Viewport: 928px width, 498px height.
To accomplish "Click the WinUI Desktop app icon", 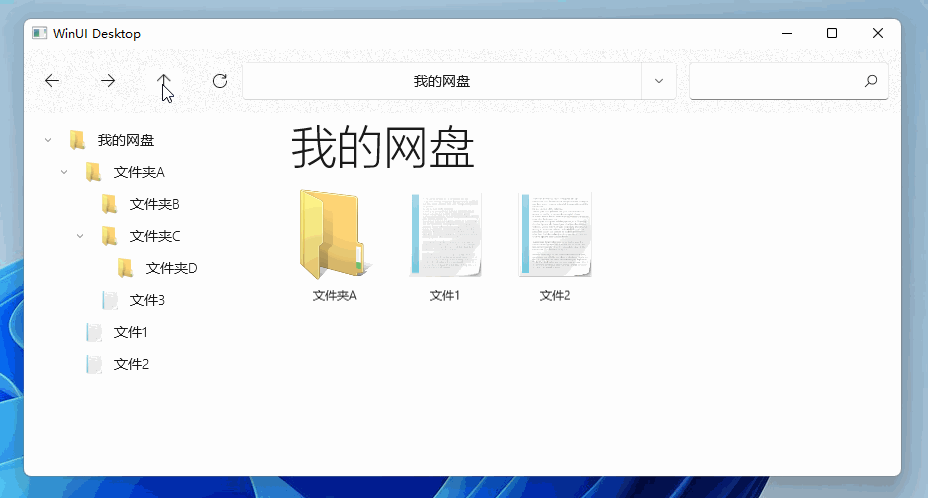I will [40, 33].
